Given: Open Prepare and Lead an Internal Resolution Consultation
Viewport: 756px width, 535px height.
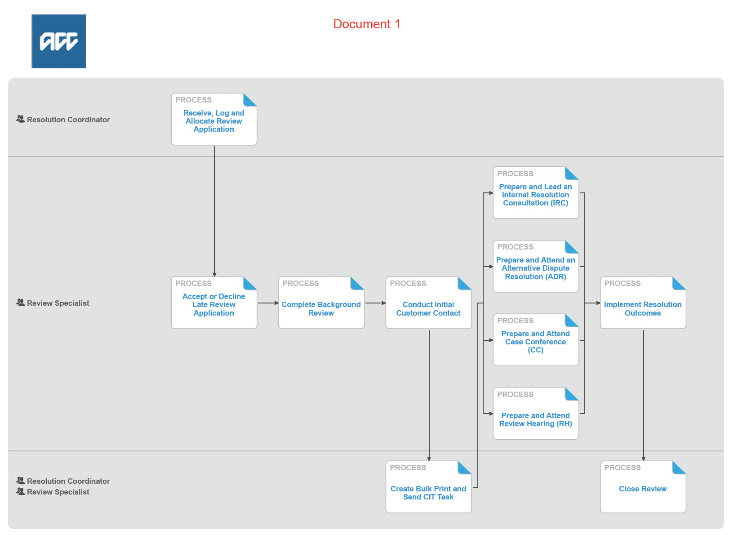Looking at the screenshot, I should pos(535,195).
